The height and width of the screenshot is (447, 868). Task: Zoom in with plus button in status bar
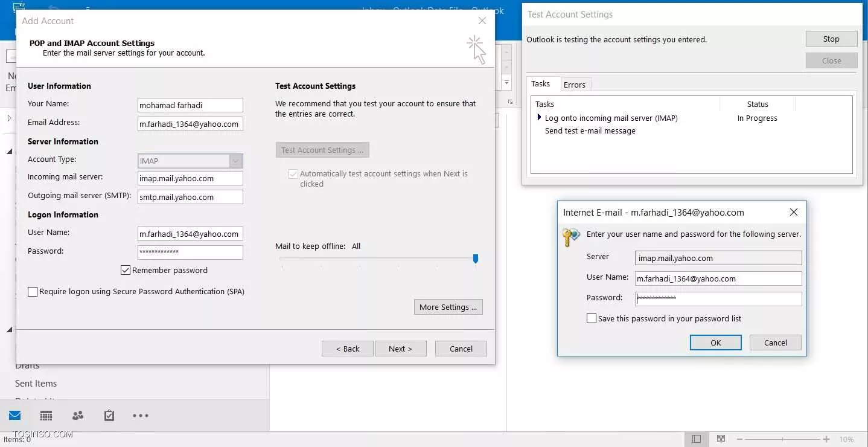pyautogui.click(x=826, y=439)
